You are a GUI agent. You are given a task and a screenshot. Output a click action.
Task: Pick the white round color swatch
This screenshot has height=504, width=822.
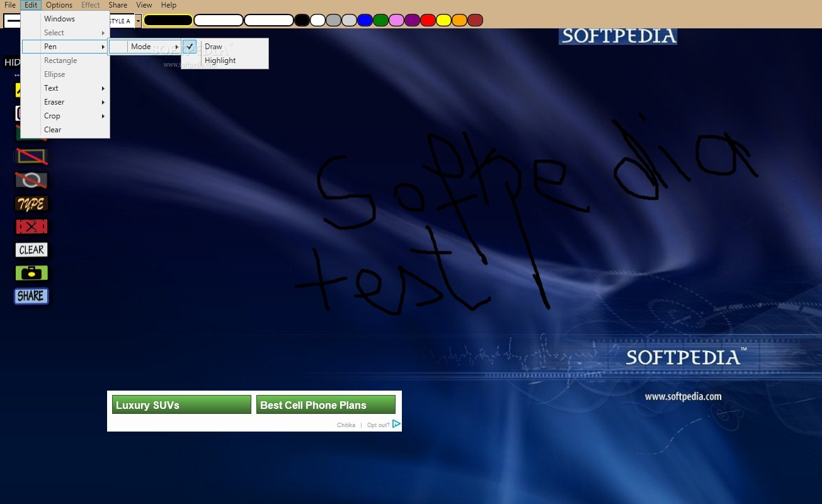[x=318, y=20]
